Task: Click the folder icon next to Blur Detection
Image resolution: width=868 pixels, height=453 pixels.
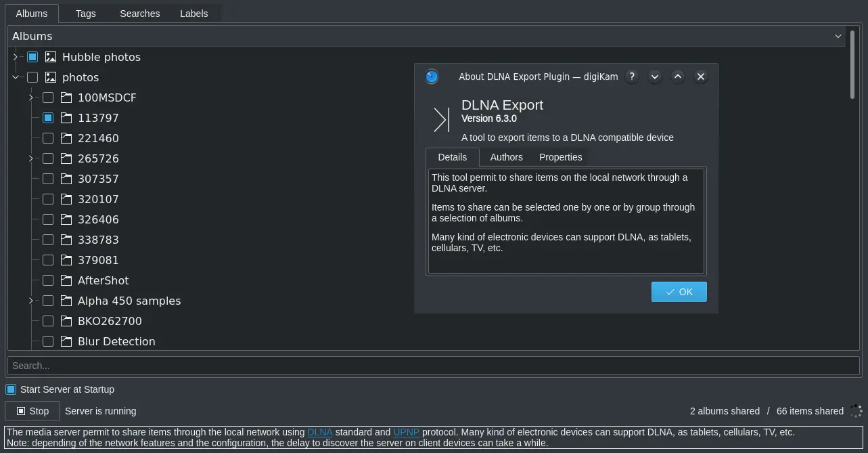Action: pos(66,341)
